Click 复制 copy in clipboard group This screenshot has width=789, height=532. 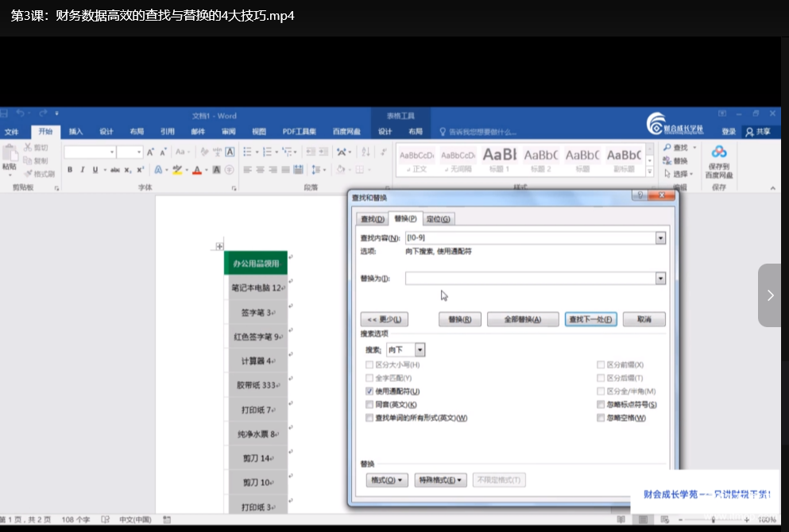(37, 160)
